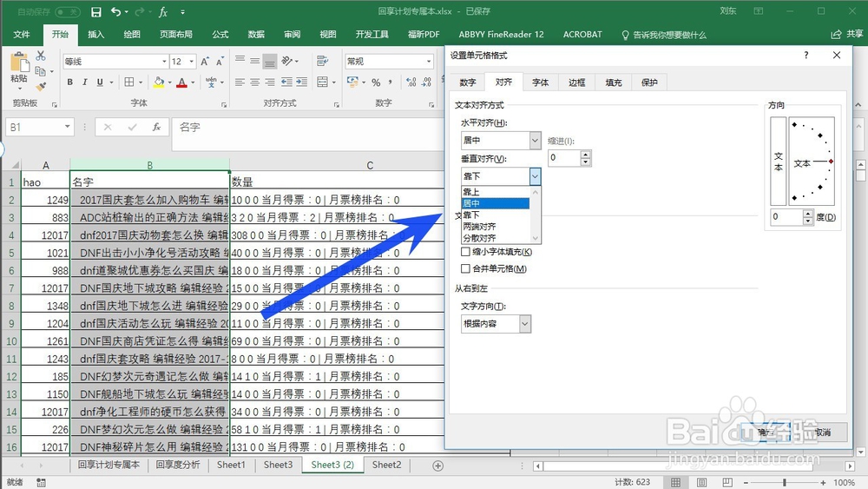Screen dimensions: 868x489
Task: Decrease font size with small A icon
Action: 220,62
